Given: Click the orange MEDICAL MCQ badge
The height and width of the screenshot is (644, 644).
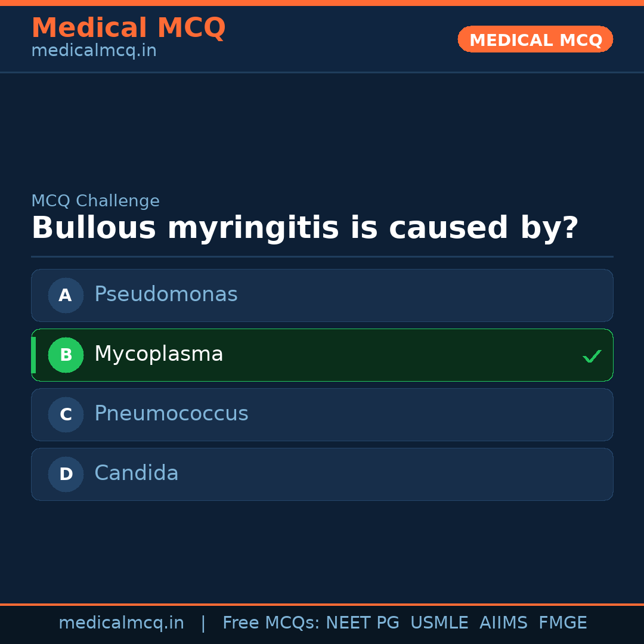Looking at the screenshot, I should [x=535, y=39].
